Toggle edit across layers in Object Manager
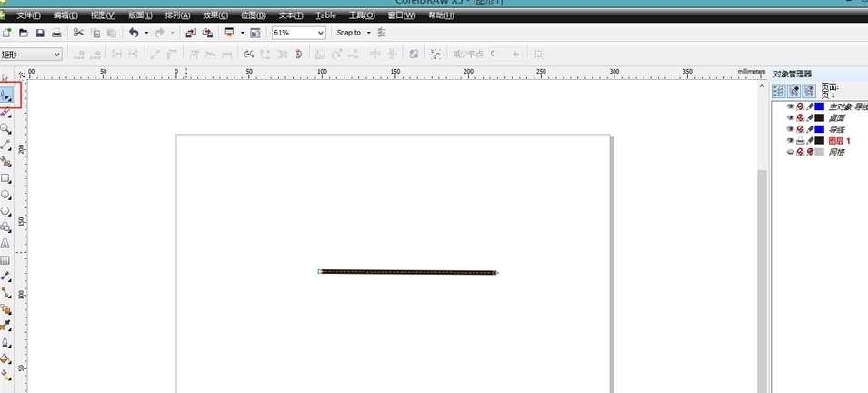868x393 pixels. (794, 91)
